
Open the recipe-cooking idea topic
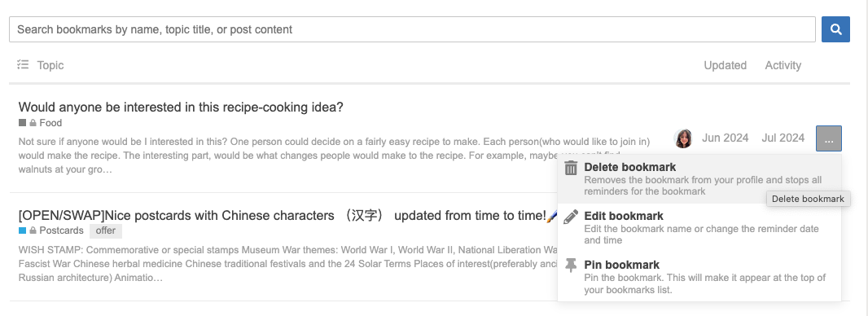(x=181, y=107)
